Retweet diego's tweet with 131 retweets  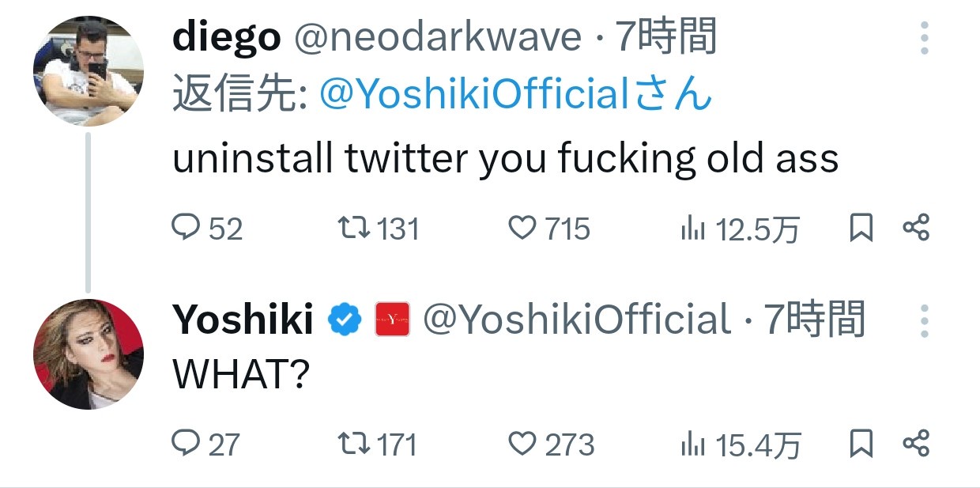[x=349, y=229]
